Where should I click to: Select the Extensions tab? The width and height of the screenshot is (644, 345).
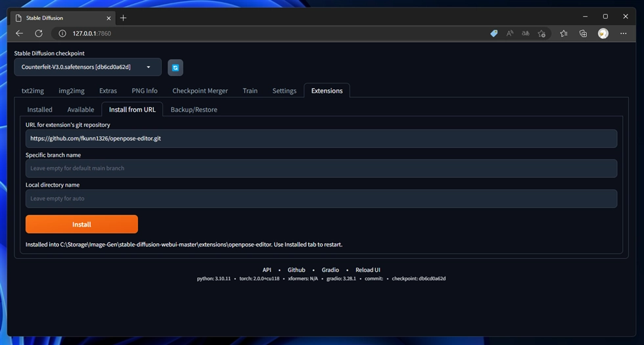[x=327, y=91]
